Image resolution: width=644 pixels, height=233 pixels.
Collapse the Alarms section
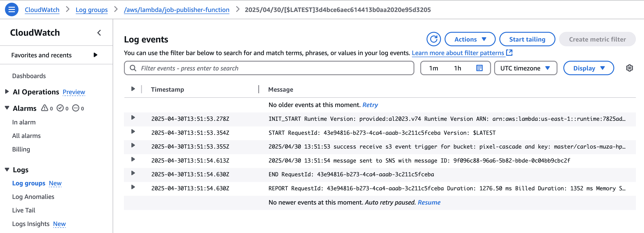7,108
